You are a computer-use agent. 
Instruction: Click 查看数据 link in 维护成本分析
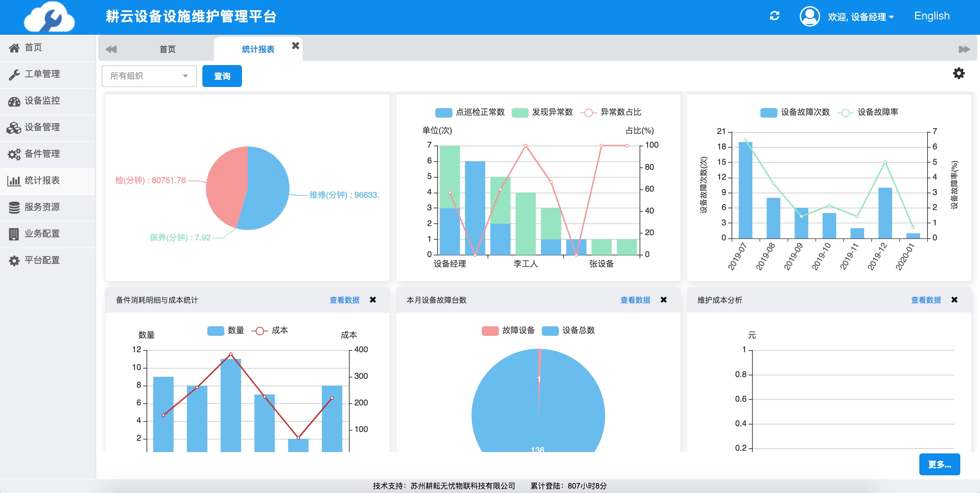point(925,300)
